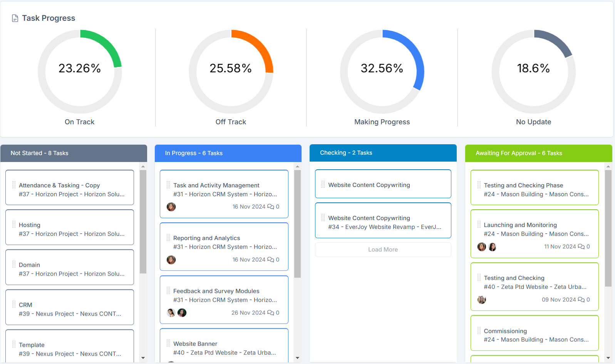This screenshot has width=615, height=364.
Task: Click the Task Progress document icon
Action: click(x=15, y=18)
